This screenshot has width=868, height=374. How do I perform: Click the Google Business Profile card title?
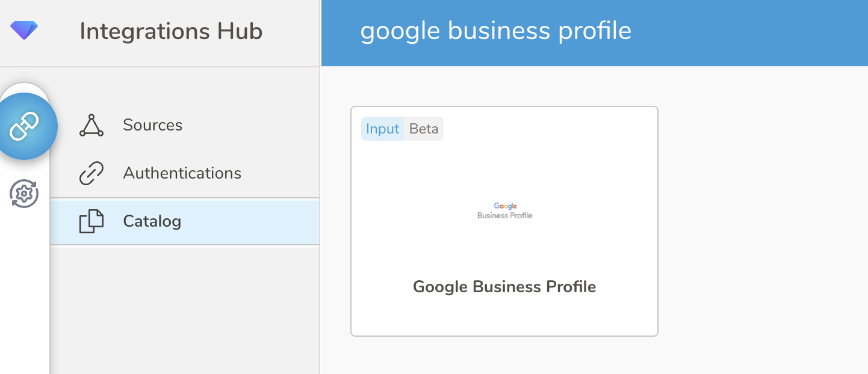504,287
